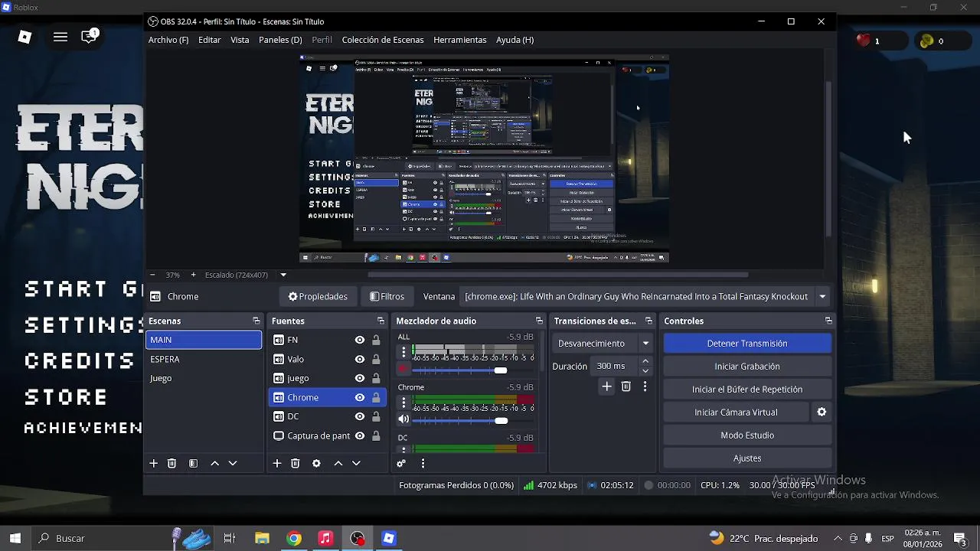The width and height of the screenshot is (980, 551).
Task: Delete transition with trash icon
Action: (626, 386)
